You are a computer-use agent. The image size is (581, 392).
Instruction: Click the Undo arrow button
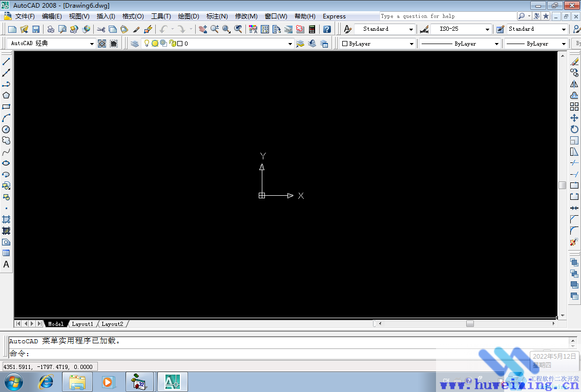[163, 29]
